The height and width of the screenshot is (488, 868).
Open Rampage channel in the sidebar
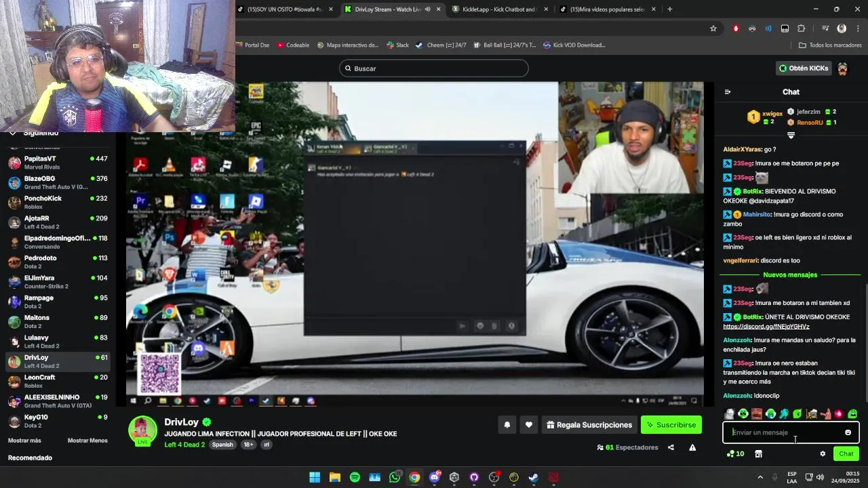58,302
